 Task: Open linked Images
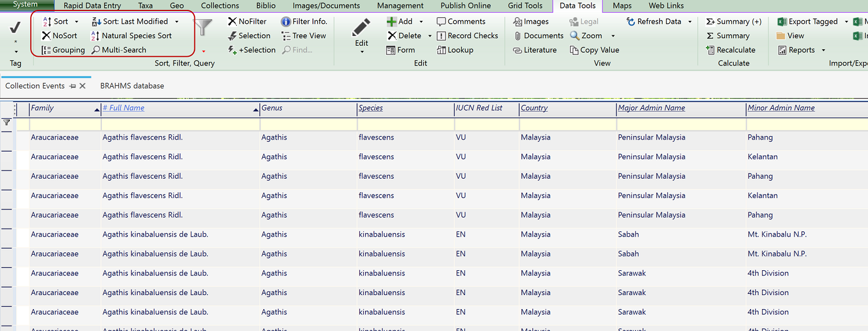coord(531,21)
